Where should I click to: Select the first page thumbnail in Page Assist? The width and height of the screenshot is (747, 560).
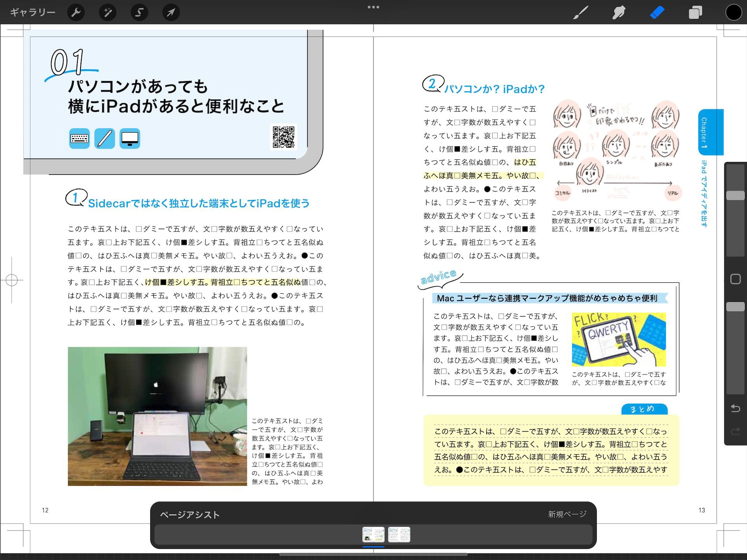[x=373, y=535]
